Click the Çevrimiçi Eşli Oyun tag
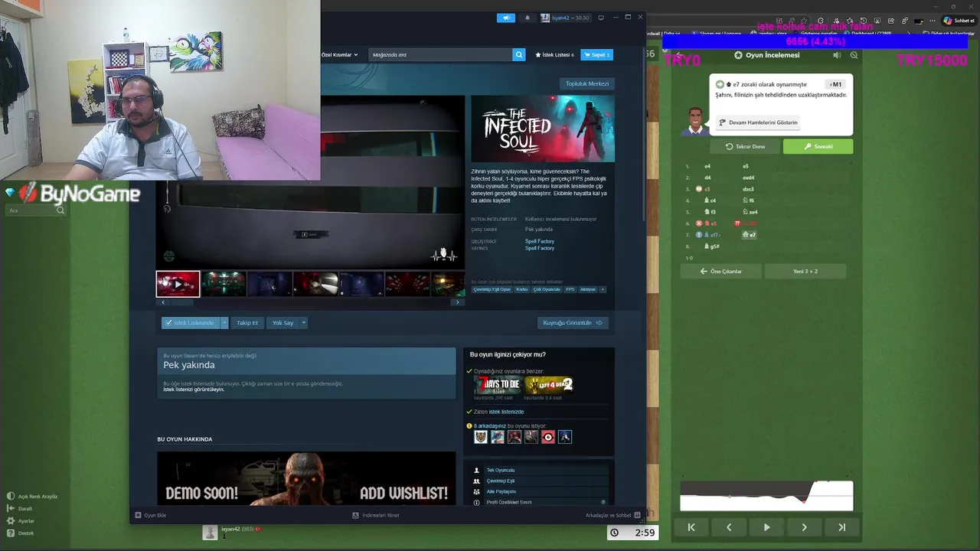This screenshot has width=980, height=551. 492,289
